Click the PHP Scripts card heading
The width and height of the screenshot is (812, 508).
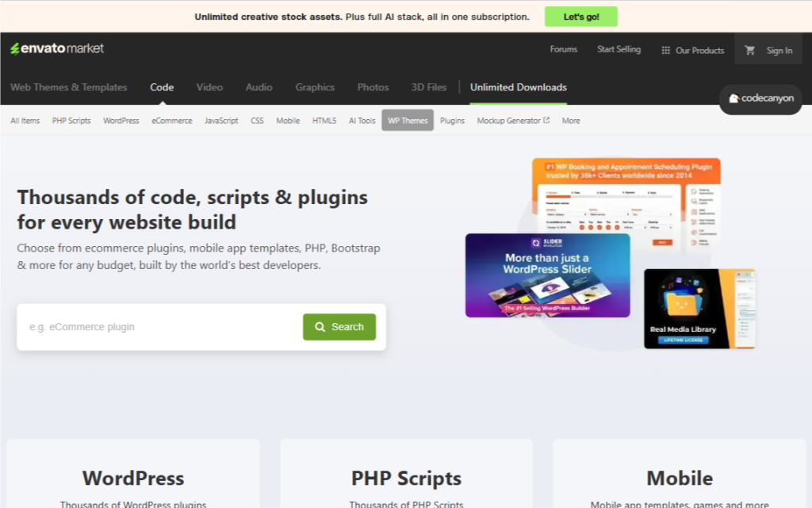406,478
